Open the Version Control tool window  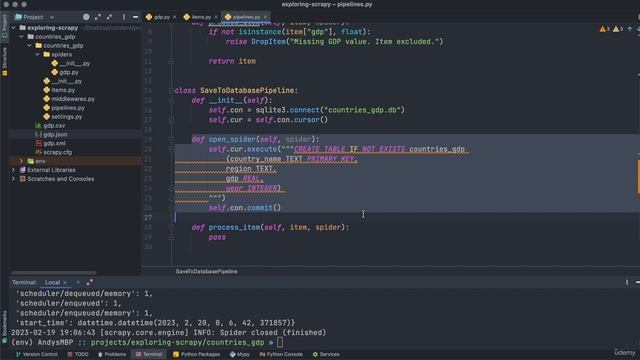pos(36,354)
